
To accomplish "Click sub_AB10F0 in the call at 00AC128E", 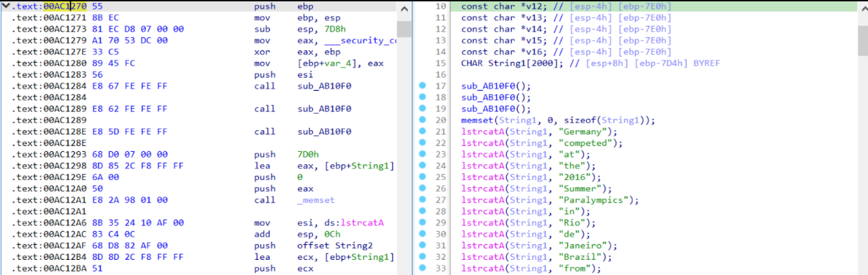I will (x=324, y=132).
